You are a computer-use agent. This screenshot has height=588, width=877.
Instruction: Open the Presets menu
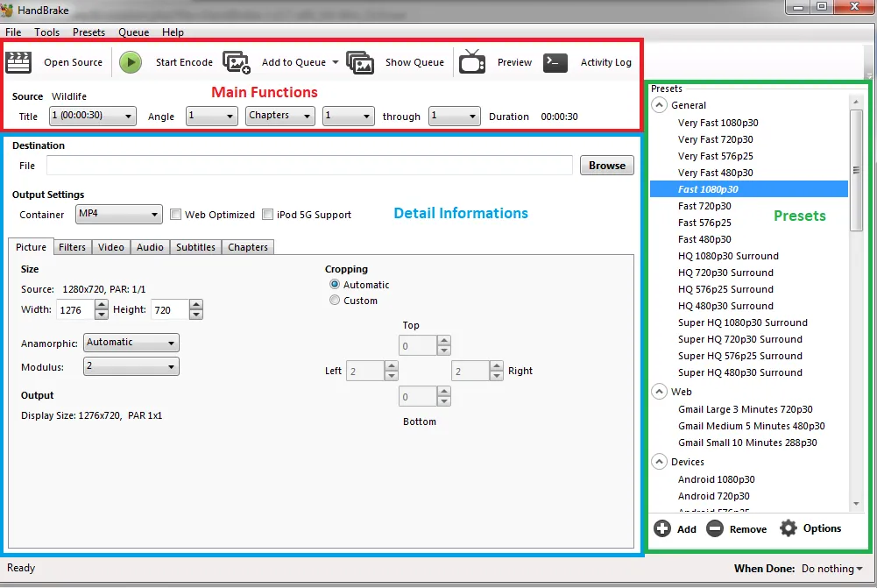click(x=89, y=32)
